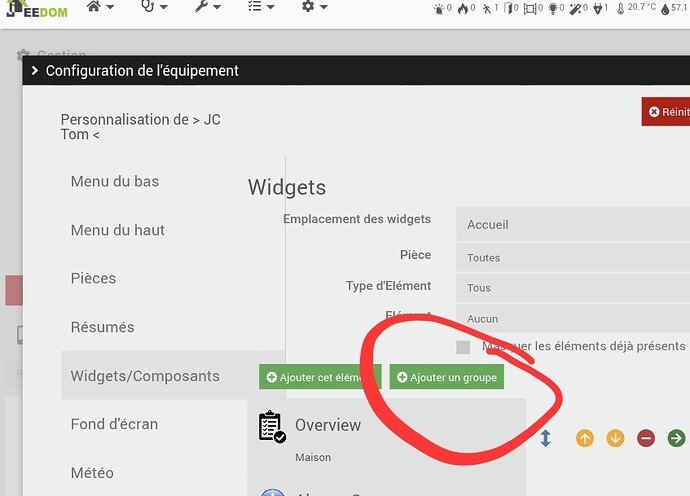Click Personnalisation de > JC Tom < text
690x496 pixels.
coord(140,127)
